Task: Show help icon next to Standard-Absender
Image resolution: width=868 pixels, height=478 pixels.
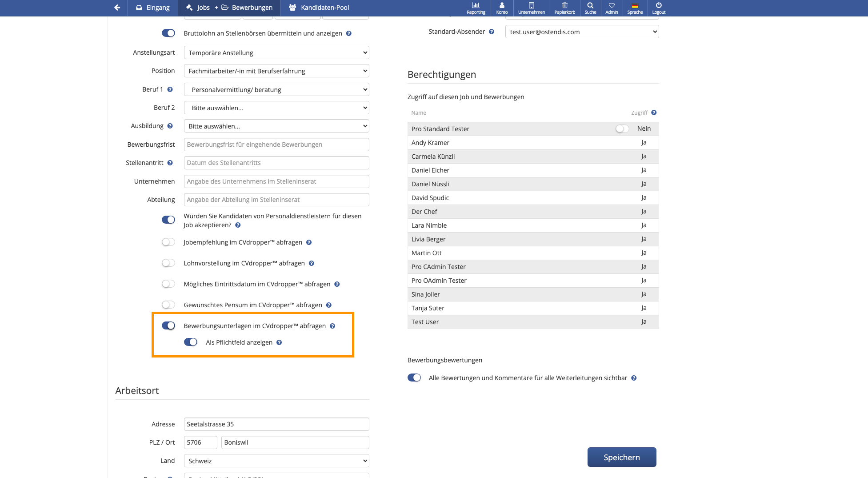Action: pos(492,32)
